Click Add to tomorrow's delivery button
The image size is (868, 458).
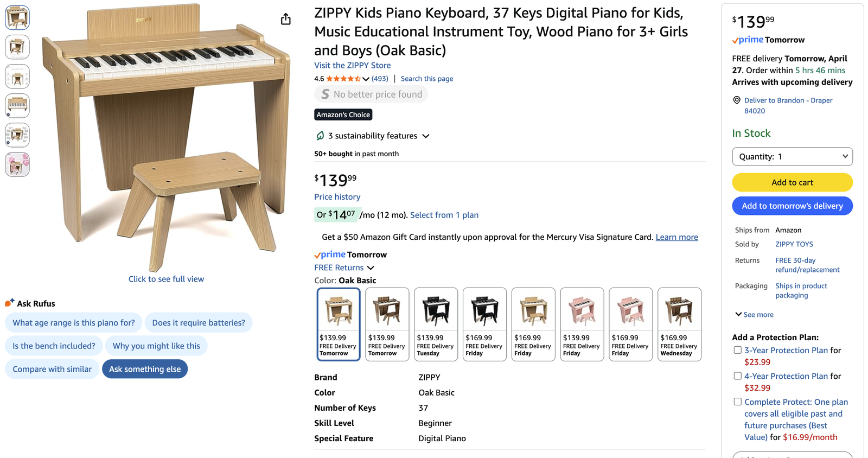point(792,206)
